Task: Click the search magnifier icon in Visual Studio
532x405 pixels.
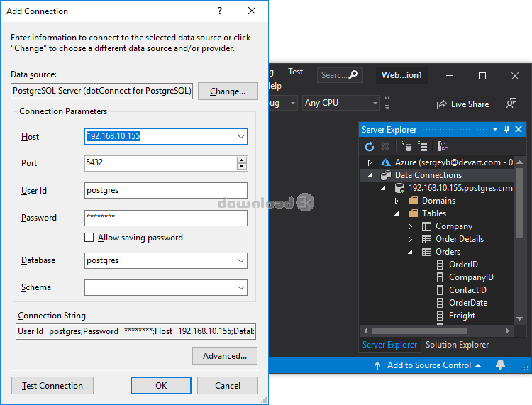Action: [x=353, y=74]
